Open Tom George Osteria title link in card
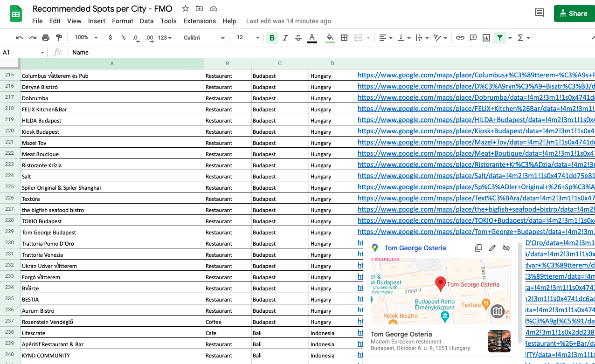This screenshot has width=595, height=364. point(415,248)
